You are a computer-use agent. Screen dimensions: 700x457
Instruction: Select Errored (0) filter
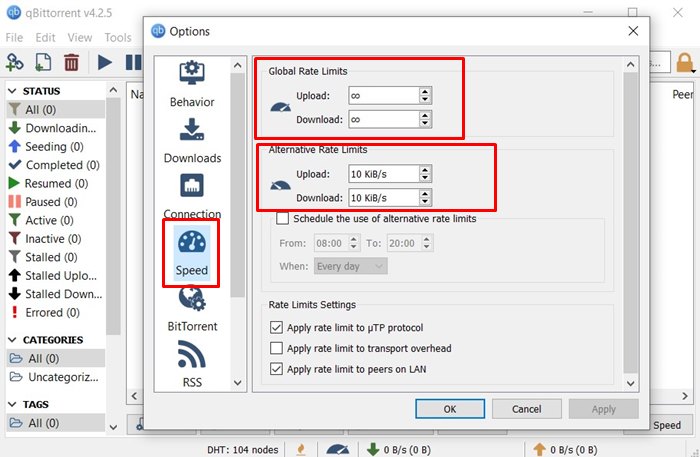pyautogui.click(x=56, y=312)
